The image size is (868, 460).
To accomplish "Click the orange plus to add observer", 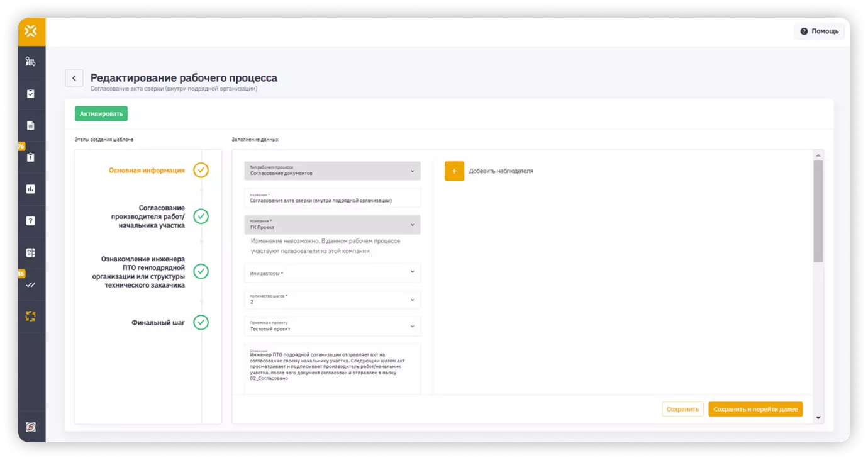I will click(454, 171).
